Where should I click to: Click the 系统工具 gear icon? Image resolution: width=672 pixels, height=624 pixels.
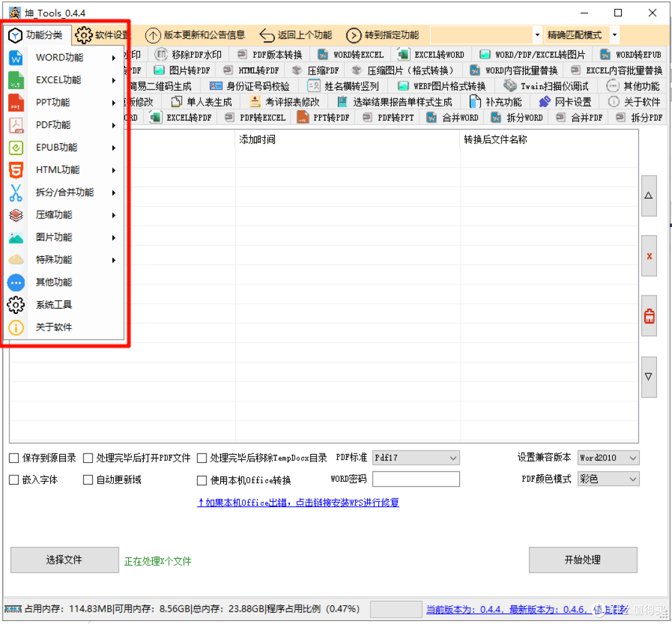pyautogui.click(x=16, y=305)
